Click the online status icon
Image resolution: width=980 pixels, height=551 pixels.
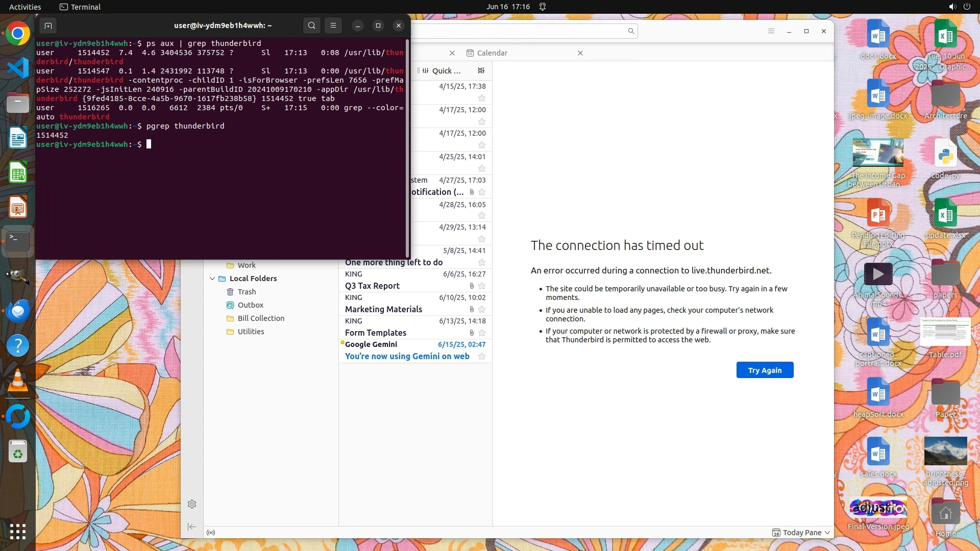[211, 533]
